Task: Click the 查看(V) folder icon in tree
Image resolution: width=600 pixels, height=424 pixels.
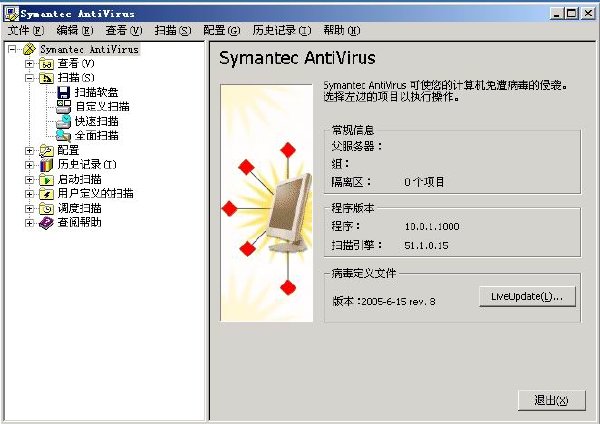Action: pyautogui.click(x=46, y=64)
